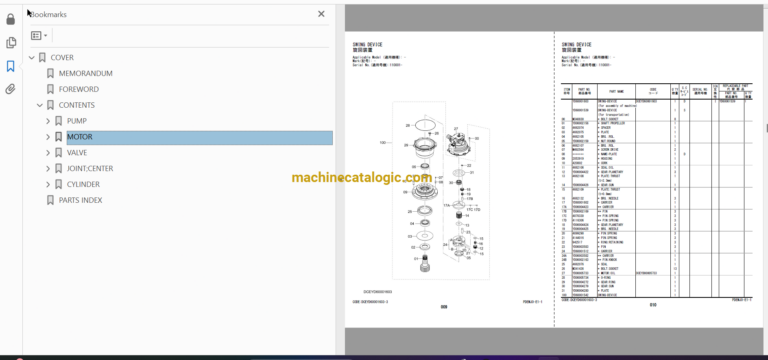Image resolution: width=768 pixels, height=360 pixels.
Task: Click the SWING DEVICE title on left page
Action: pyautogui.click(x=368, y=45)
